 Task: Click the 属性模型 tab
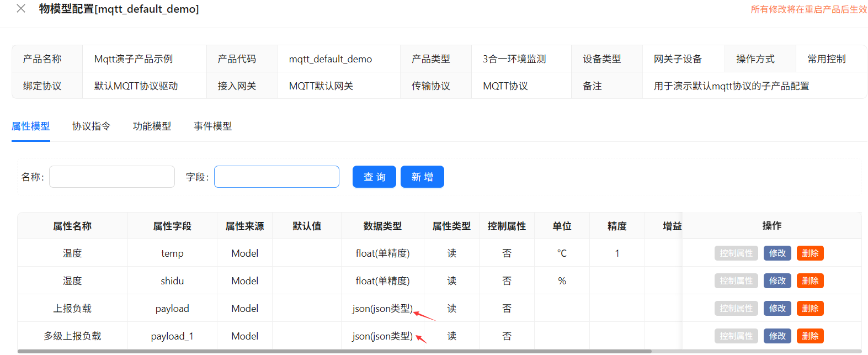point(31,126)
